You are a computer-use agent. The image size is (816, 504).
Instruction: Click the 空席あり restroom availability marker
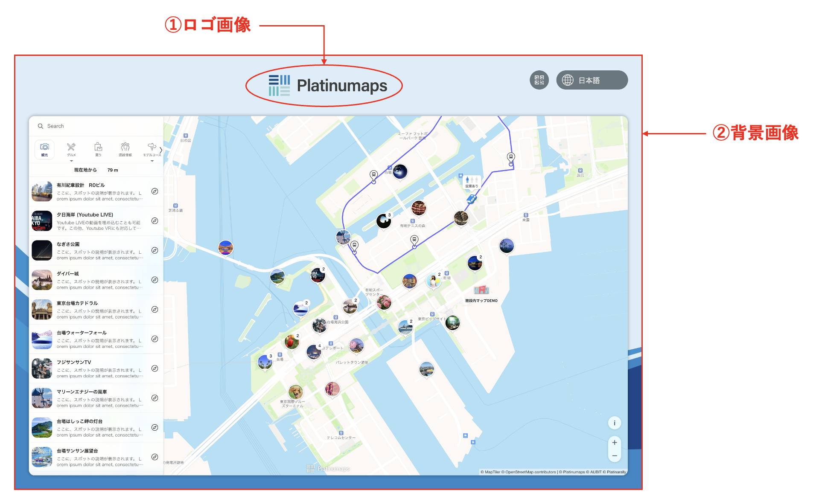(x=472, y=181)
